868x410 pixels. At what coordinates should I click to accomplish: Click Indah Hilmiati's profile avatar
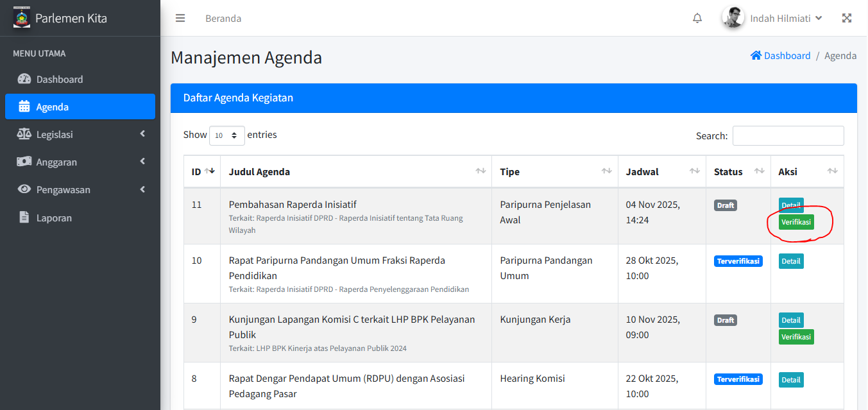tap(733, 18)
